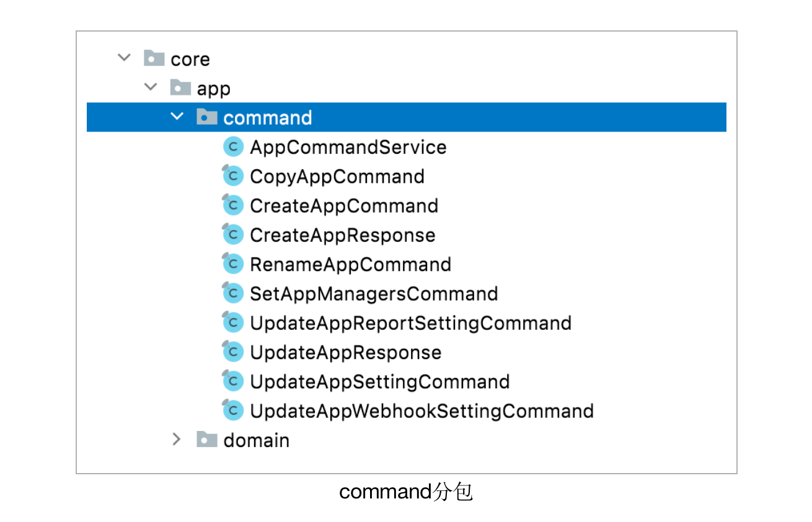
Task: Collapse the app package chevron
Action: click(151, 87)
